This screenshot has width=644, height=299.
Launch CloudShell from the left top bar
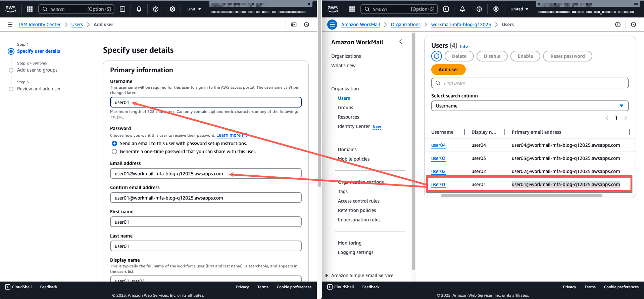[122, 9]
